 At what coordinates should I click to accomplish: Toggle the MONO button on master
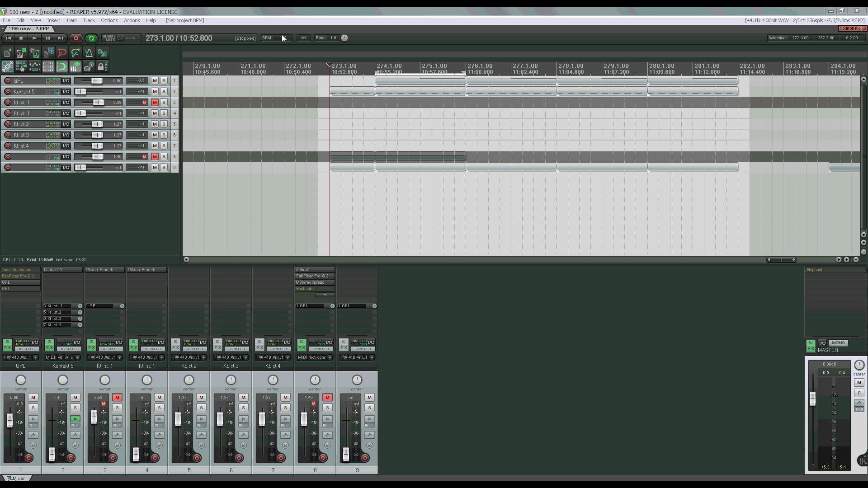[x=838, y=343]
